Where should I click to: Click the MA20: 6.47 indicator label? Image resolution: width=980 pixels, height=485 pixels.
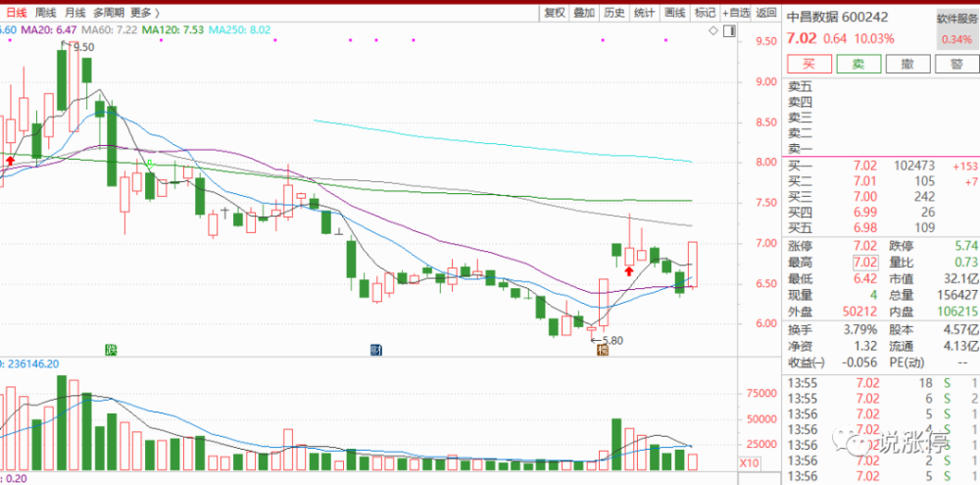(x=49, y=29)
